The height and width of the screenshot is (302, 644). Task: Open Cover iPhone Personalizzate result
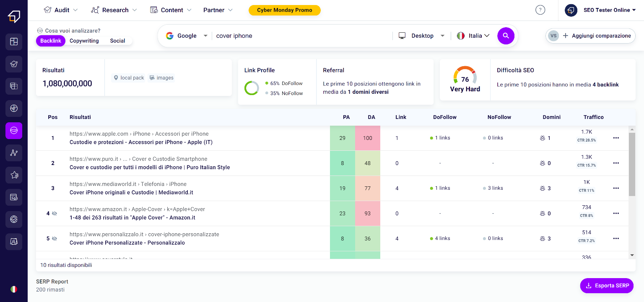[x=127, y=243]
